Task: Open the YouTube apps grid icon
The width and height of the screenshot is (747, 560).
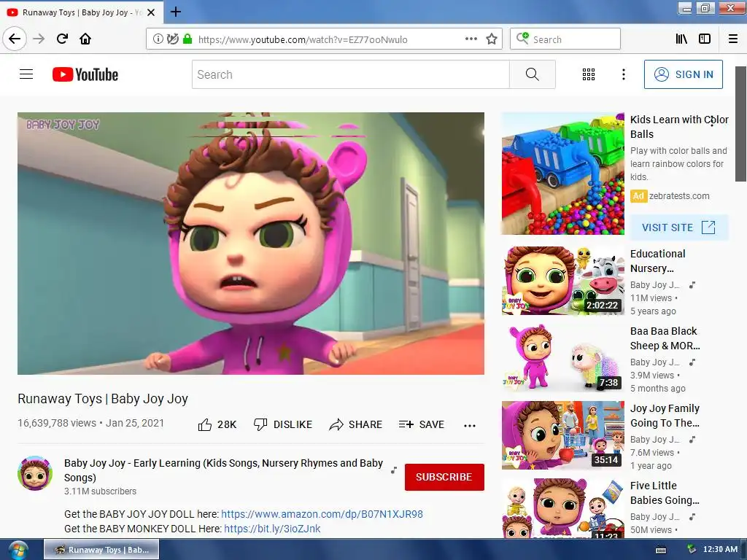Action: coord(589,74)
